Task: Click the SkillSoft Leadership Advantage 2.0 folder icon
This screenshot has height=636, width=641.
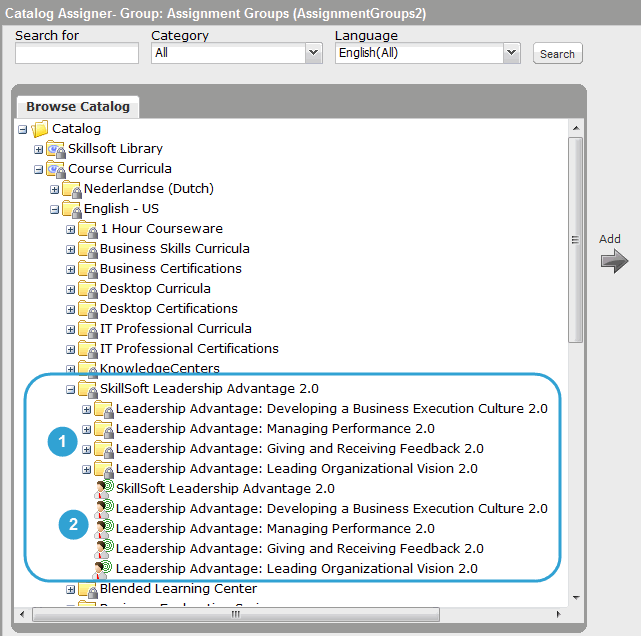Action: 88,389
